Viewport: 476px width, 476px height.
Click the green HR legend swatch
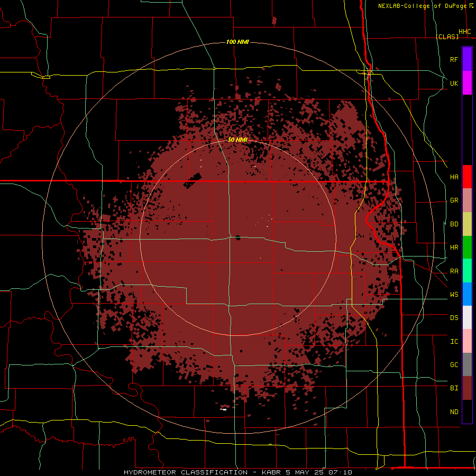467,247
